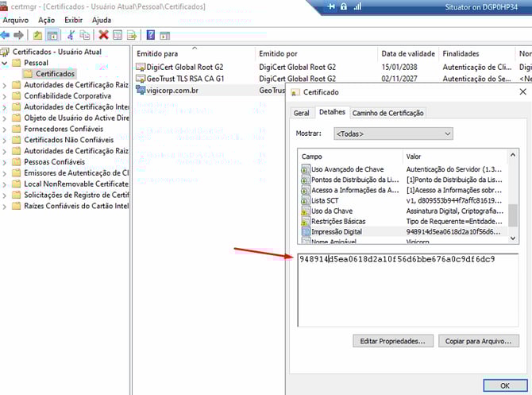Viewport: 532px width, 395px height.
Task: Collapse the Pessoal tree node
Action: point(5,63)
